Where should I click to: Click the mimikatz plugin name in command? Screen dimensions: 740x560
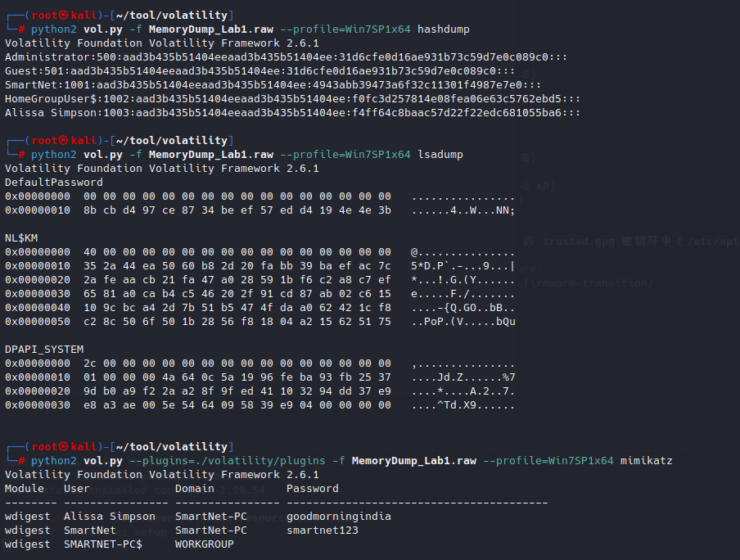[647, 461]
